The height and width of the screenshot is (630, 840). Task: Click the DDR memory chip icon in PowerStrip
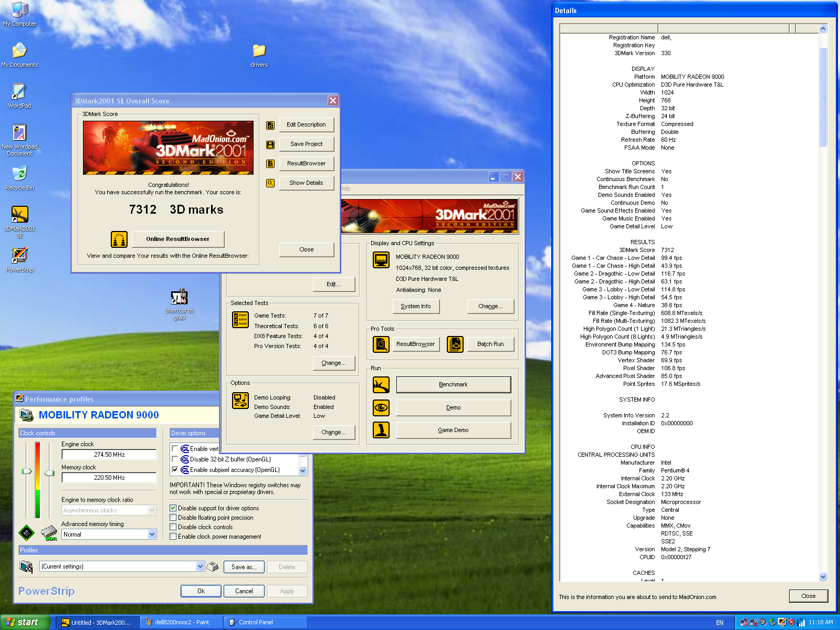pos(49,533)
